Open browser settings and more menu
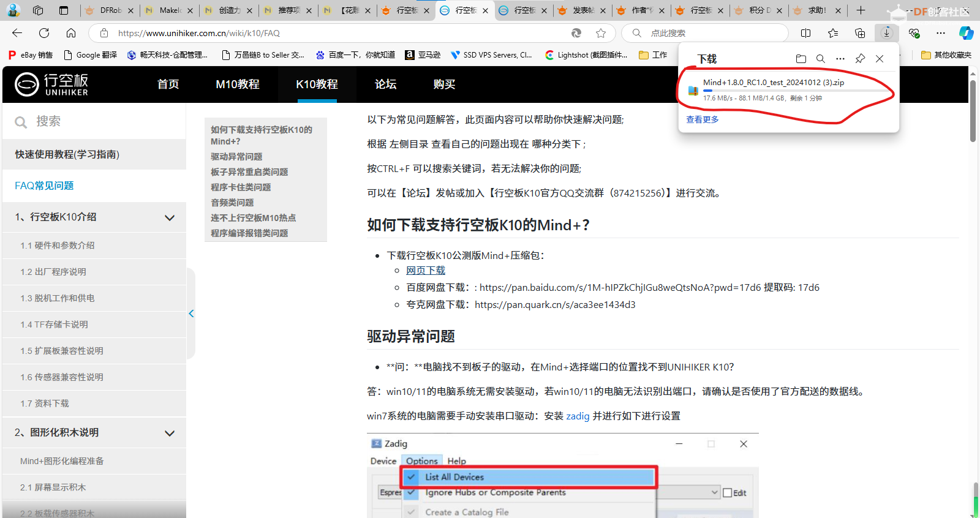 (941, 33)
